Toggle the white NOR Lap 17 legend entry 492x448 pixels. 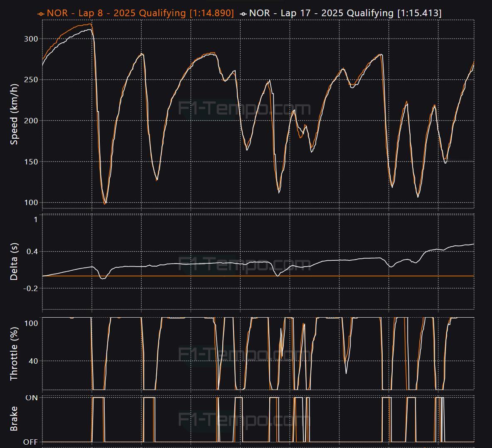point(340,13)
